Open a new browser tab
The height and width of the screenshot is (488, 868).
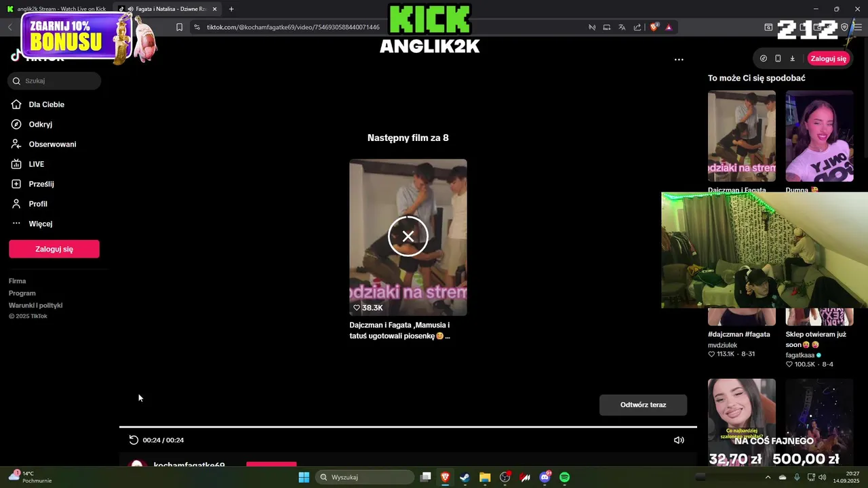tap(231, 9)
